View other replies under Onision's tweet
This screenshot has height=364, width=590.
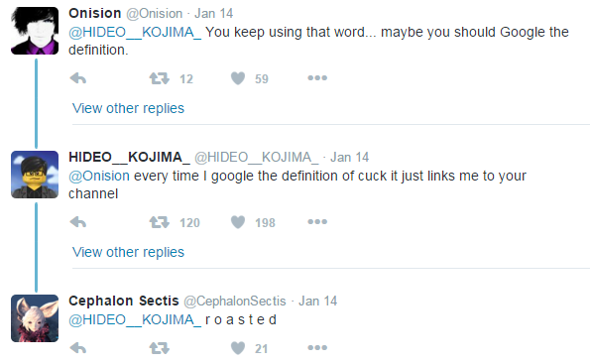[128, 108]
